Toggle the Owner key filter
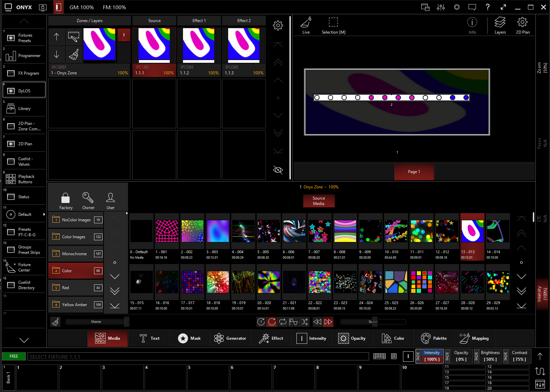Screen dimensions: 550x392 click(88, 201)
